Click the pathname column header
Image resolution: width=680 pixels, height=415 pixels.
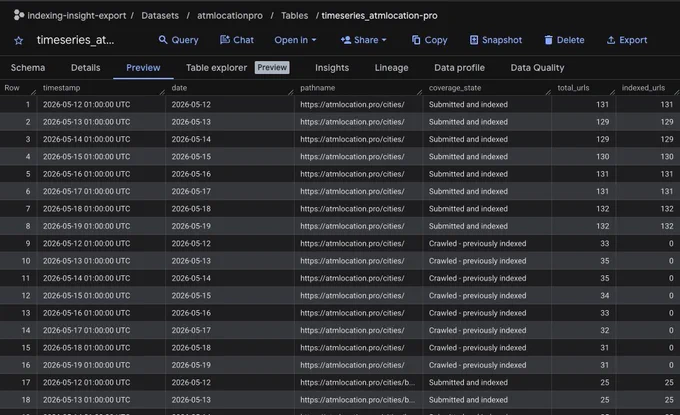(317, 88)
